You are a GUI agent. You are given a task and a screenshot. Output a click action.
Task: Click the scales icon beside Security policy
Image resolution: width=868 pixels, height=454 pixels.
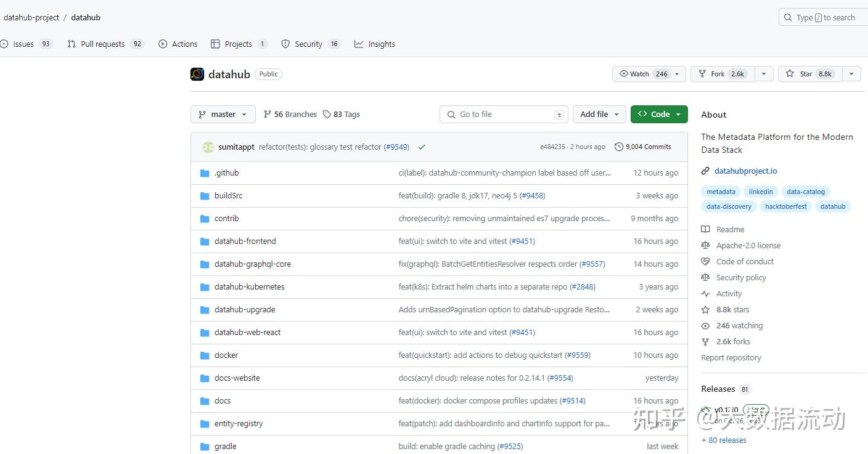[x=705, y=277]
